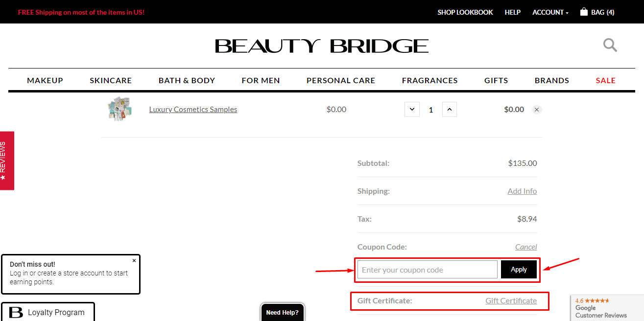Screen dimensions: 644x321
Task: Apply the coupon code
Action: click(x=519, y=270)
